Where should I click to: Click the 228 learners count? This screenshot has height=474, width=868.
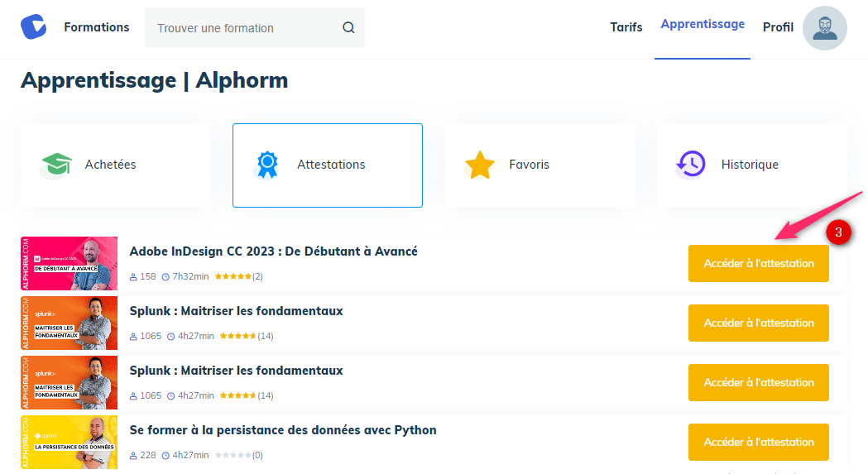coord(148,455)
